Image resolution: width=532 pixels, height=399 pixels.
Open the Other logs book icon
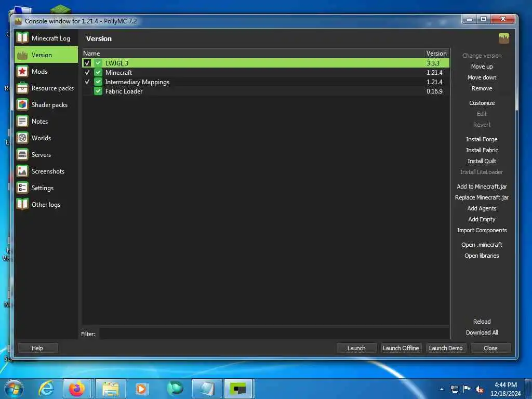(x=22, y=204)
